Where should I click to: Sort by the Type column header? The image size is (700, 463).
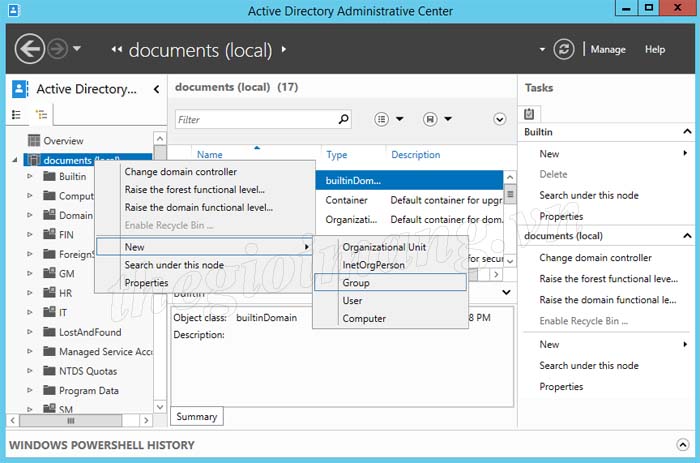(336, 154)
